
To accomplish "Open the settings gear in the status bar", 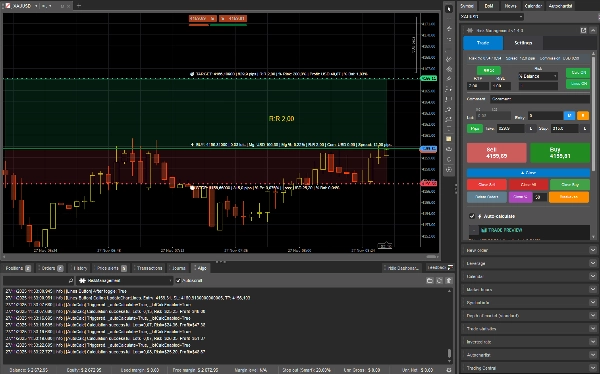I will click(448, 370).
